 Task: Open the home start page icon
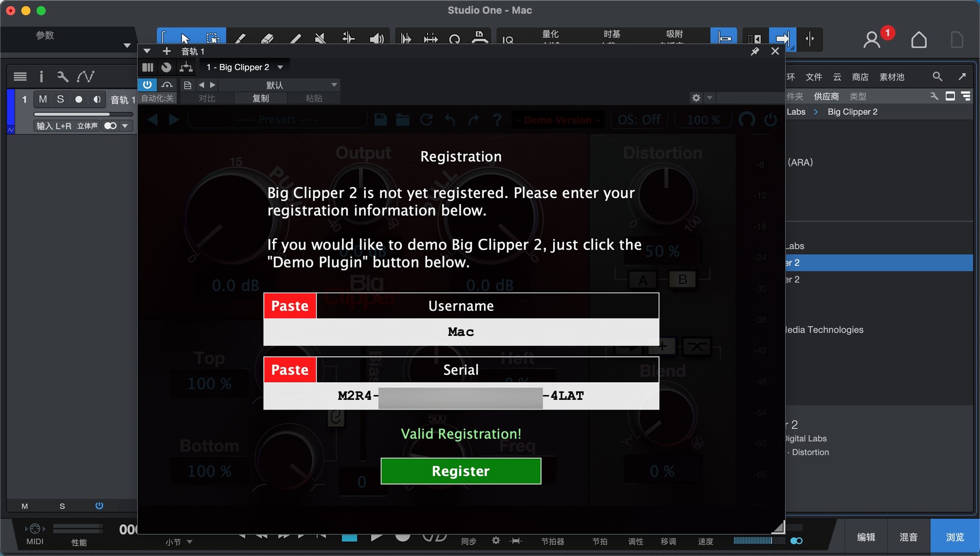click(919, 40)
